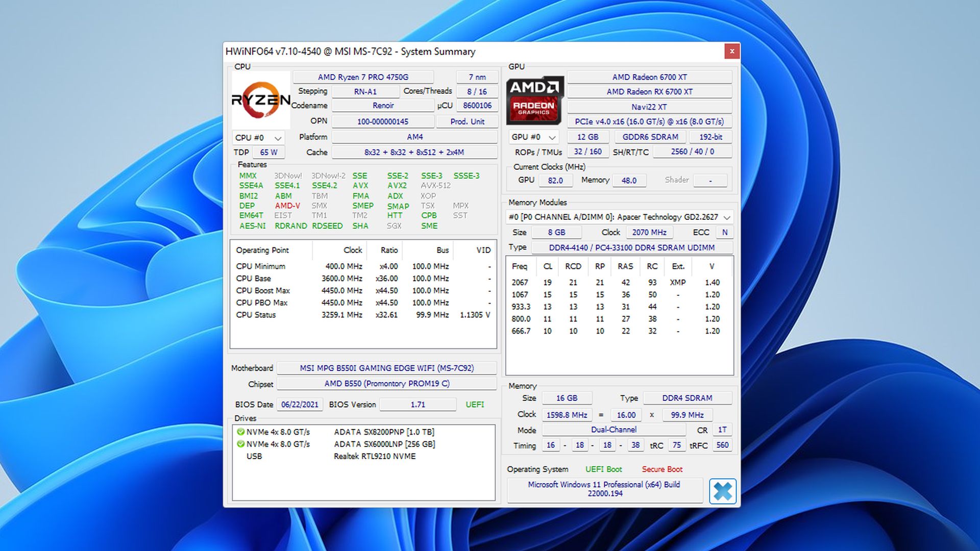Click the memory clock 1598.8 MHz field
This screenshot has height=551, width=980.
point(567,415)
